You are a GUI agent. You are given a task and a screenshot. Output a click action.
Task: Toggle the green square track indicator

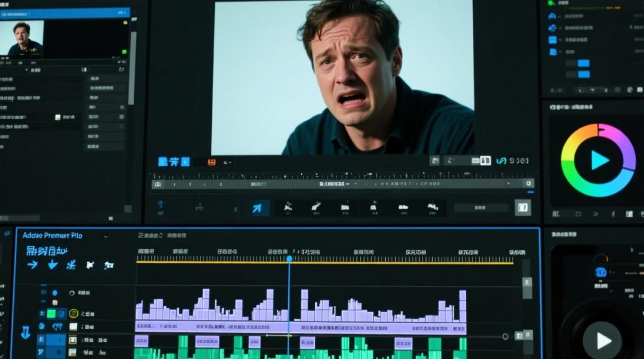click(x=51, y=314)
